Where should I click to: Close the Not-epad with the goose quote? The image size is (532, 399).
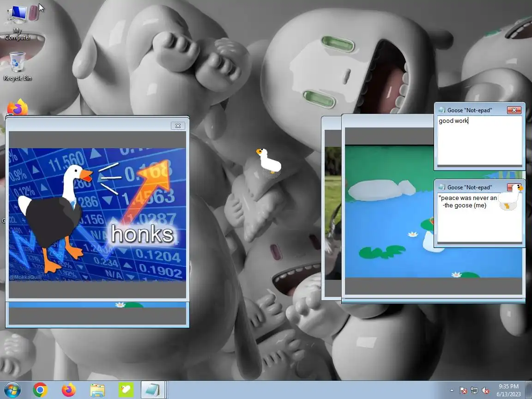pyautogui.click(x=511, y=187)
